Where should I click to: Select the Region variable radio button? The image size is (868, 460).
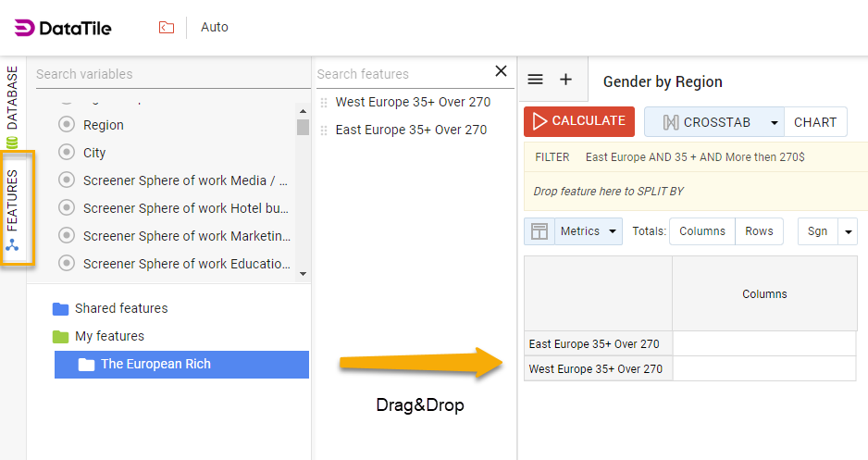pos(67,125)
